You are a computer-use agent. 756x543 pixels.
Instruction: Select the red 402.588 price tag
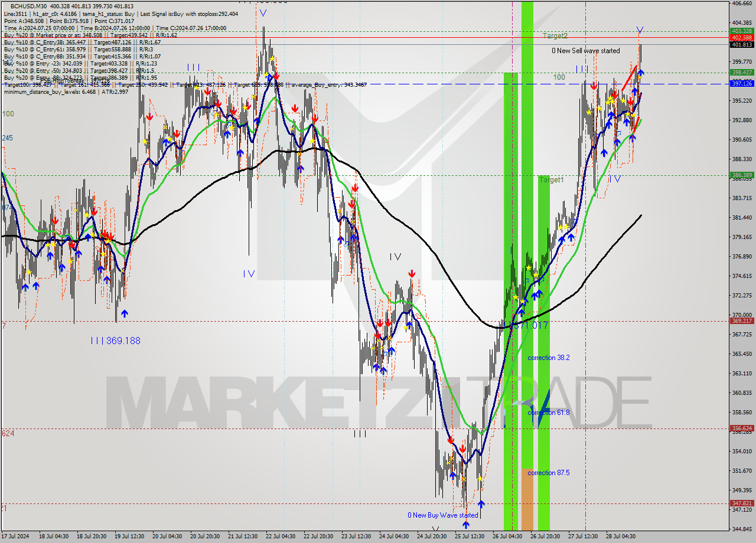point(741,37)
